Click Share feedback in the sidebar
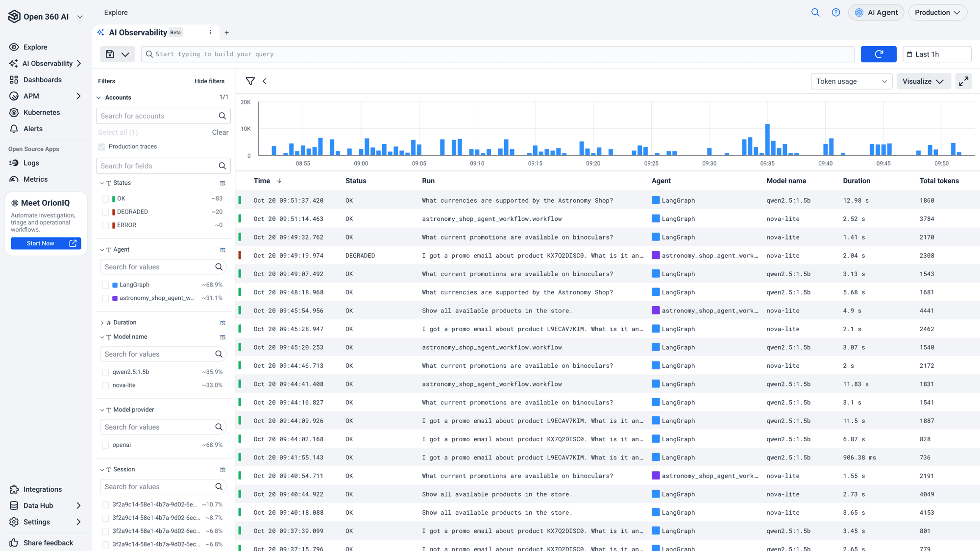The image size is (980, 551). [x=48, y=543]
